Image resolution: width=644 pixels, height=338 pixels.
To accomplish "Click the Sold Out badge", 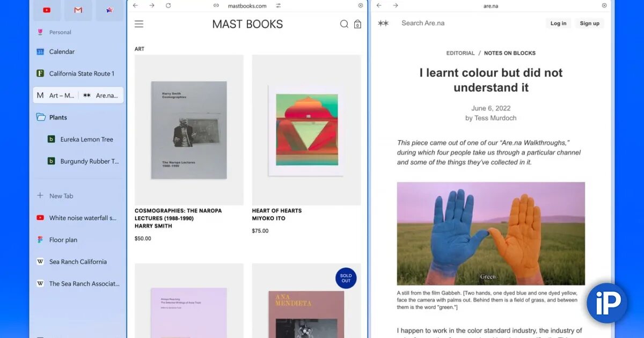I will (346, 278).
